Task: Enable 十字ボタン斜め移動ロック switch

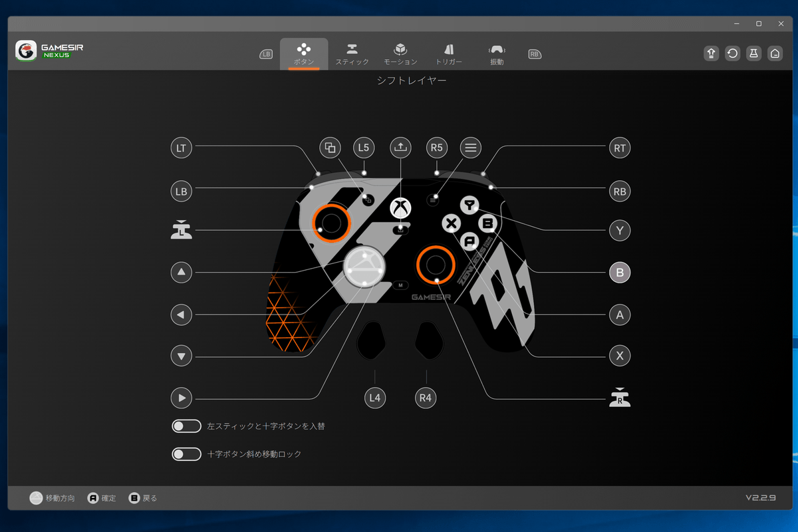Action: (186, 454)
